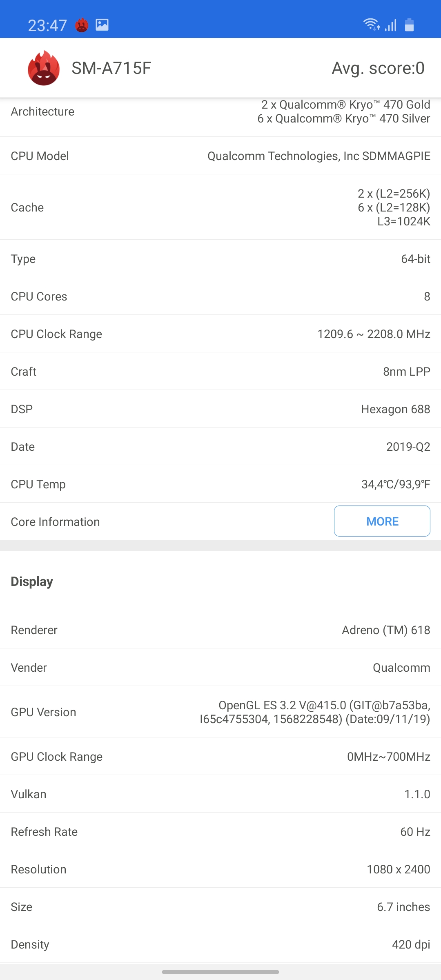This screenshot has width=441, height=980.
Task: Tap the Cache details row
Action: pyautogui.click(x=220, y=207)
